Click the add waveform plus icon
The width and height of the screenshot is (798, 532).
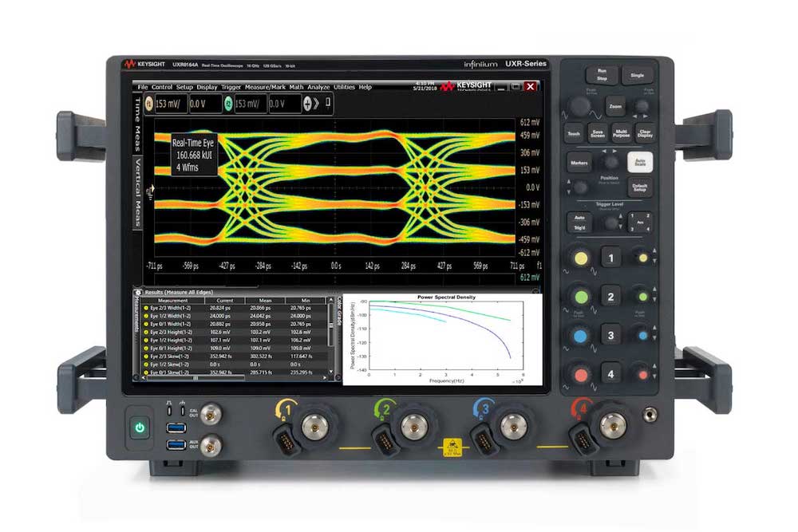(306, 102)
